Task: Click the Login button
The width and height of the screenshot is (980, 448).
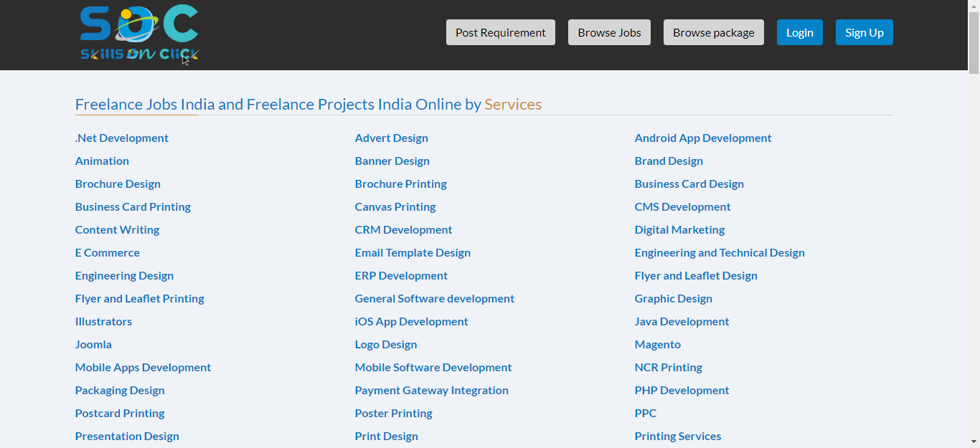Action: pos(799,32)
